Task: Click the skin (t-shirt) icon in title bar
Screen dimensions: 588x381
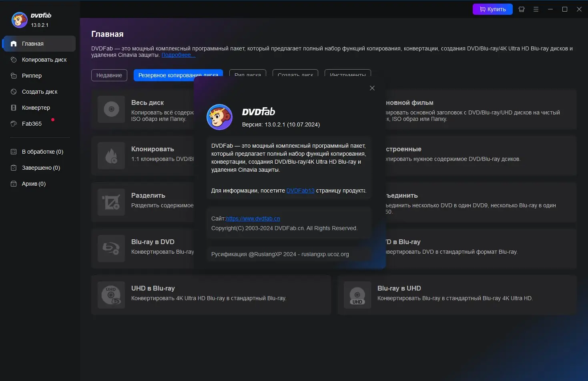Action: coord(522,9)
